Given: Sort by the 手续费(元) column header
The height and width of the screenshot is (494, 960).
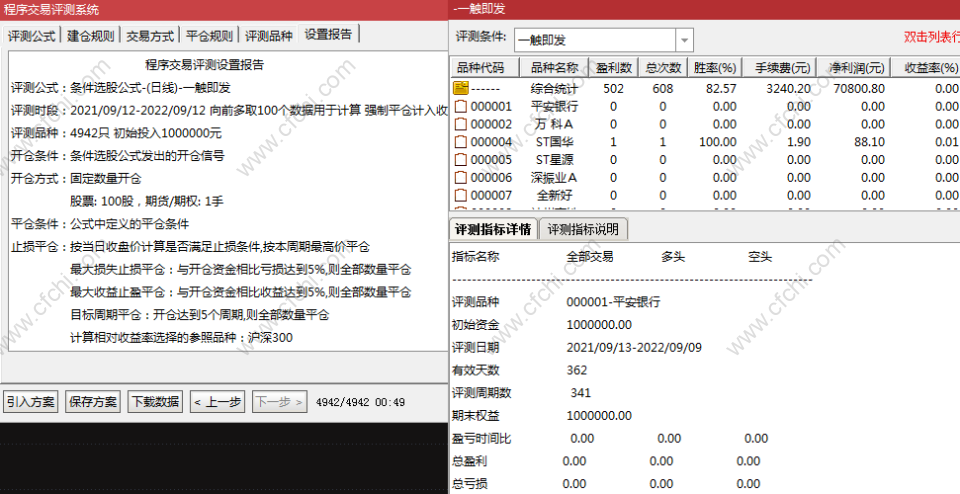Looking at the screenshot, I should (779, 67).
